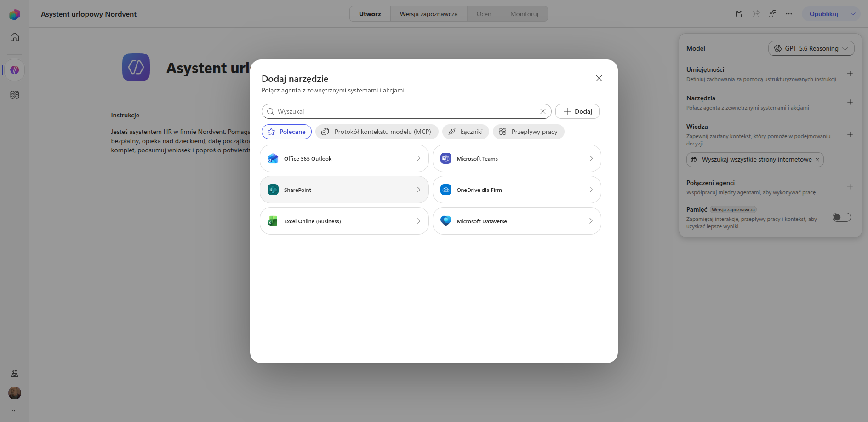The width and height of the screenshot is (868, 422).
Task: Open the GPT-5.6 Reasoning model dropdown
Action: (x=811, y=48)
